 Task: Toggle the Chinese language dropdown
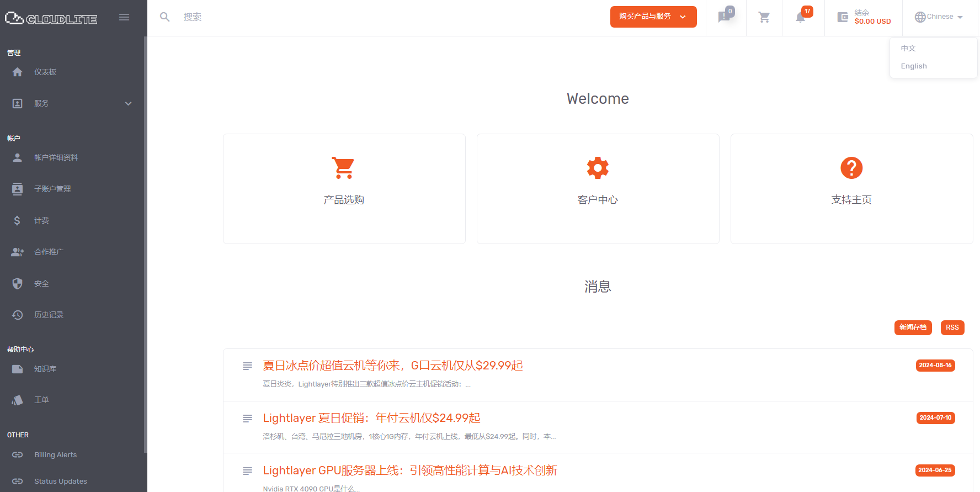click(939, 17)
